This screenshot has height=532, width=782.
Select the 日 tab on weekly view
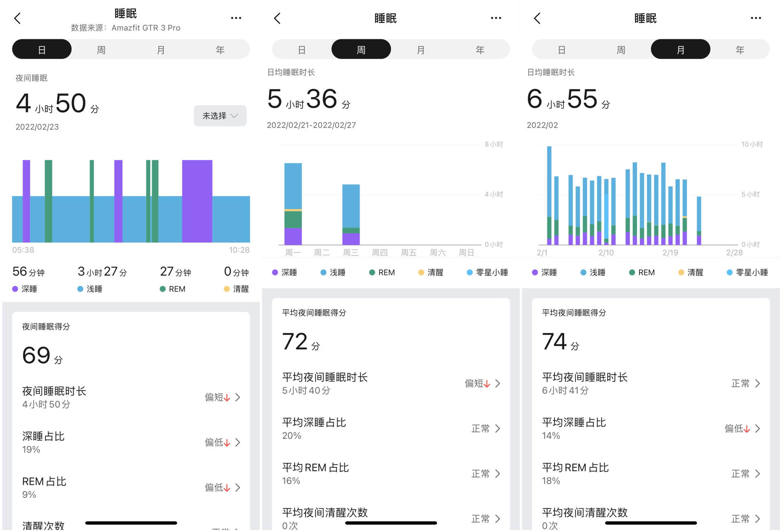[301, 49]
